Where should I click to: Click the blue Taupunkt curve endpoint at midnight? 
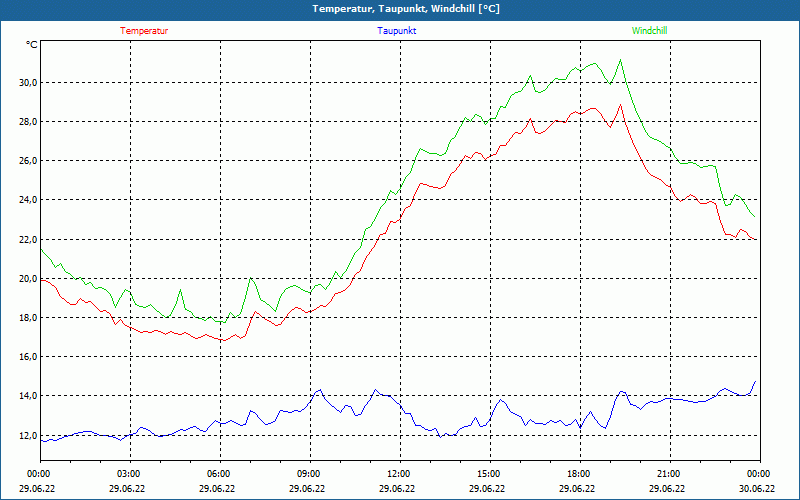[x=755, y=382]
